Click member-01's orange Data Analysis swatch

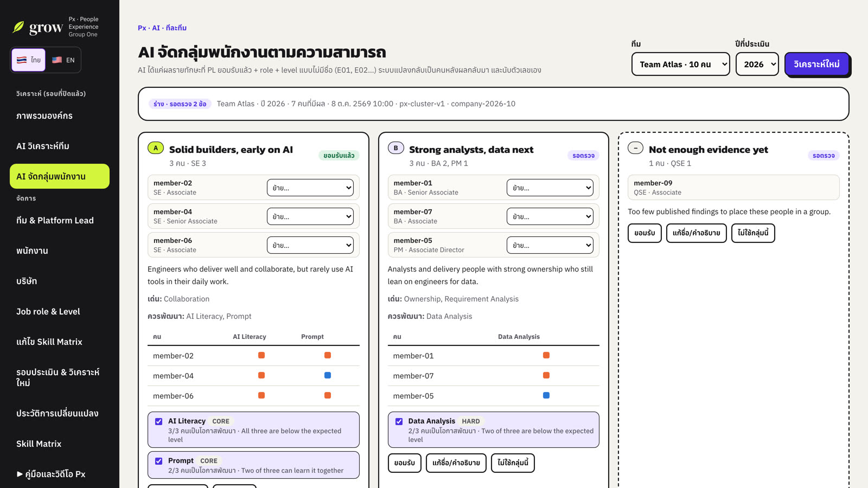pos(546,355)
